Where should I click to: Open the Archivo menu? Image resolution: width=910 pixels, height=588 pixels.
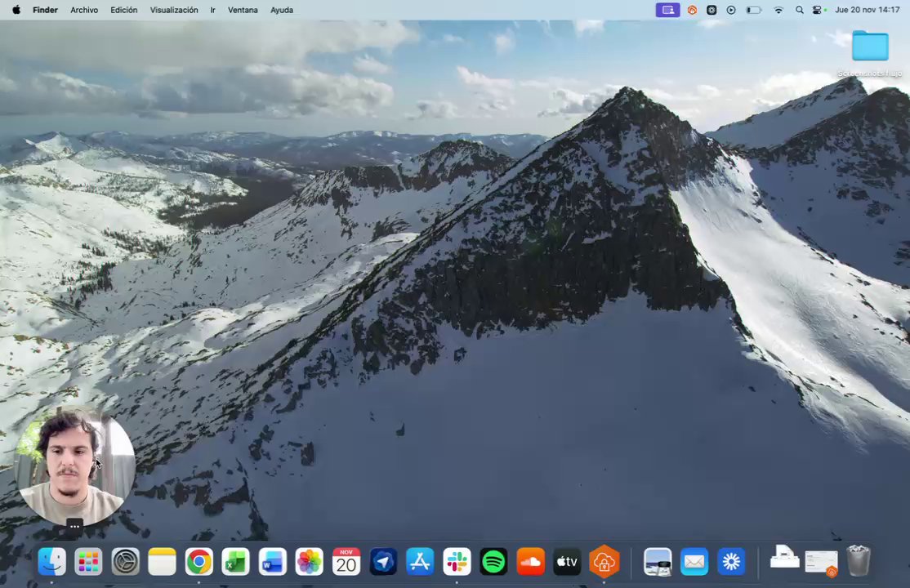[84, 10]
